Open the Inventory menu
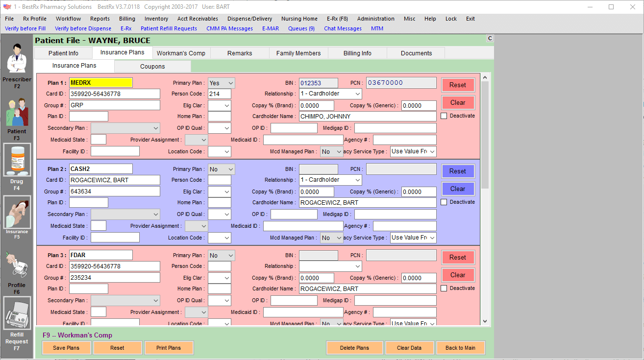 coord(156,19)
